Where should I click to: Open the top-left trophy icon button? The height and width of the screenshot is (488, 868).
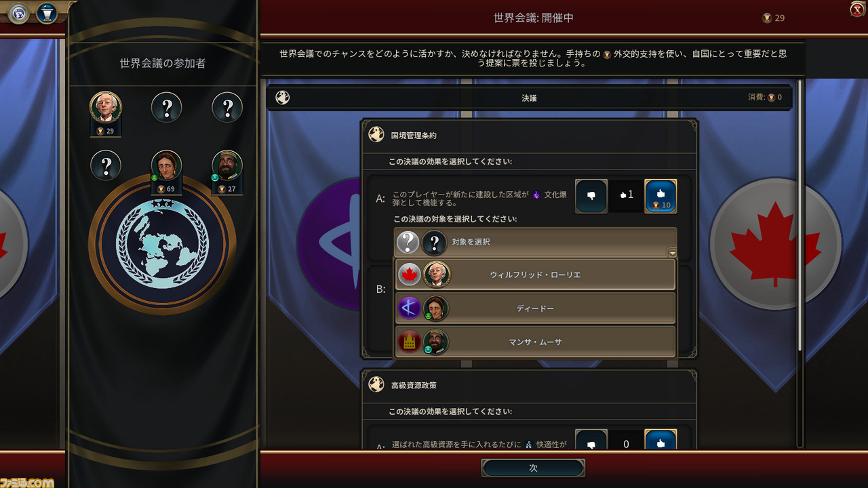[46, 13]
